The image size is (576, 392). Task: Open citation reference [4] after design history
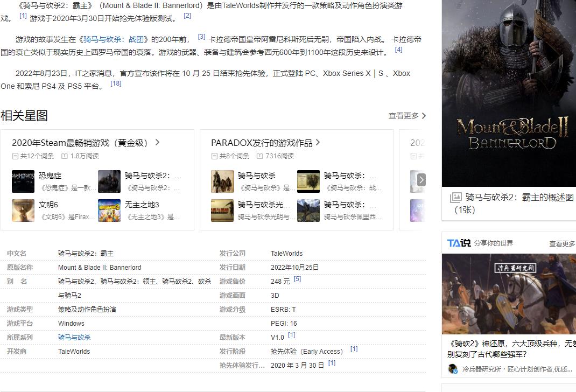pos(398,50)
